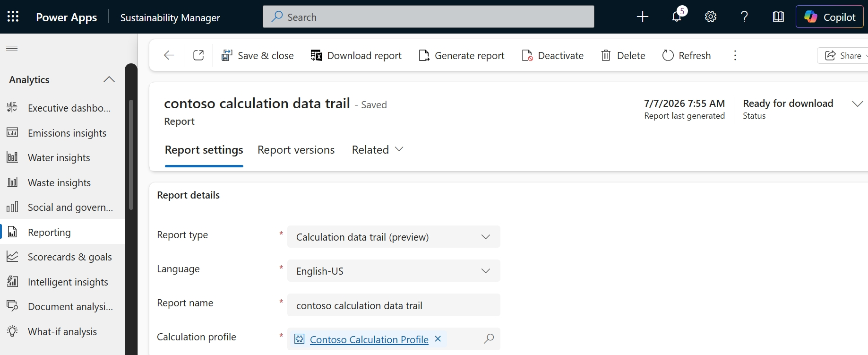Viewport: 868px width, 355px height.
Task: Open record in a new window
Action: [x=198, y=55]
